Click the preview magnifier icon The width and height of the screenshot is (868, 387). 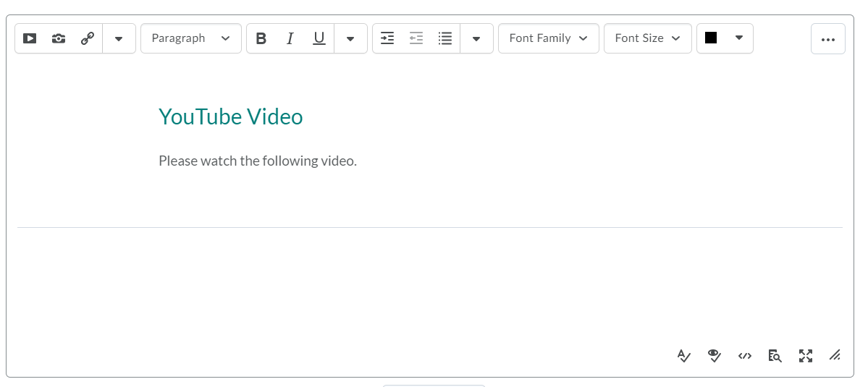775,355
